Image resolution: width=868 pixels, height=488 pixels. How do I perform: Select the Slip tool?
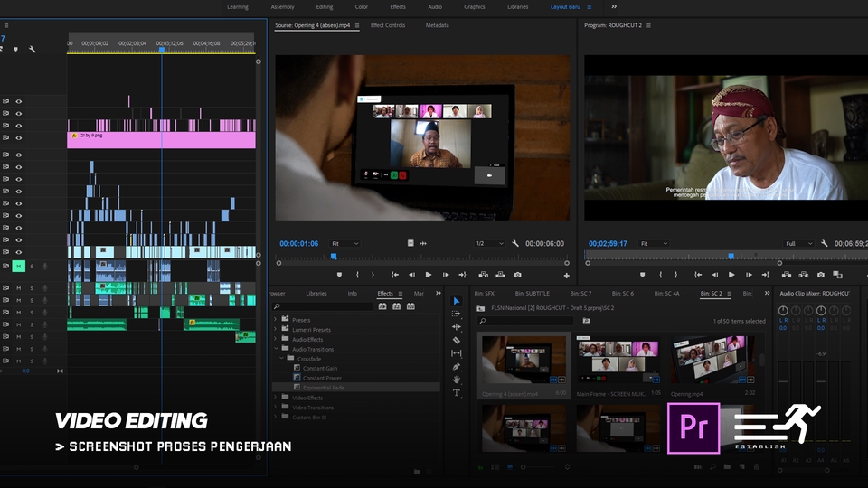[x=456, y=353]
